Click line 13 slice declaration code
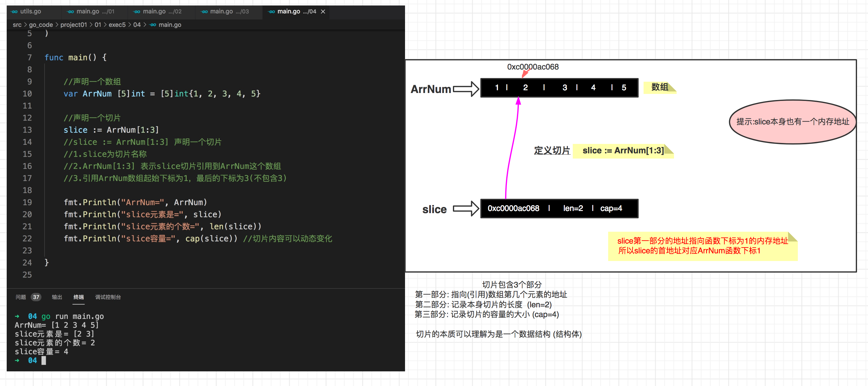The image size is (868, 386). (x=111, y=130)
